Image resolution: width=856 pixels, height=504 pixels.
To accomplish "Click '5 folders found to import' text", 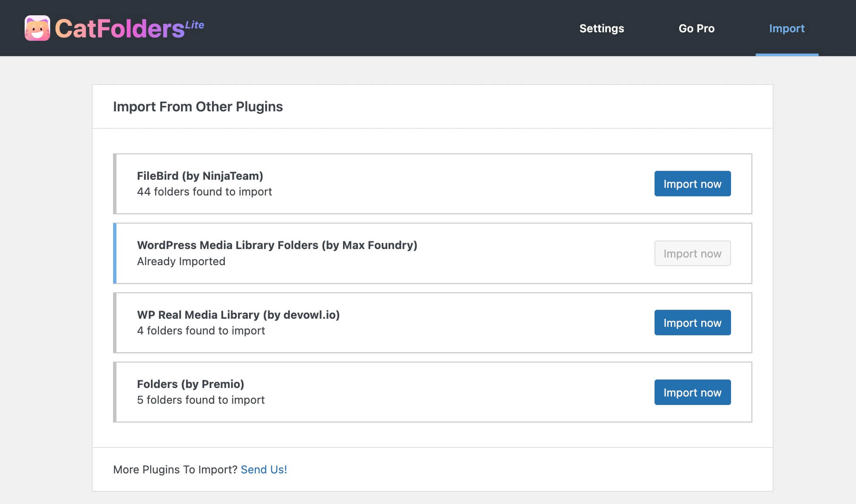I will coord(201,400).
